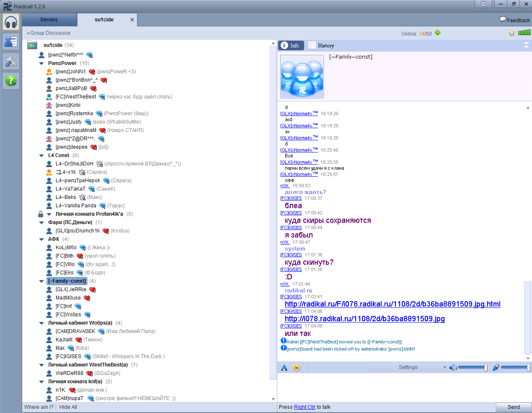
Task: Click orange user avatar of L4~x1k
Action: [49, 172]
